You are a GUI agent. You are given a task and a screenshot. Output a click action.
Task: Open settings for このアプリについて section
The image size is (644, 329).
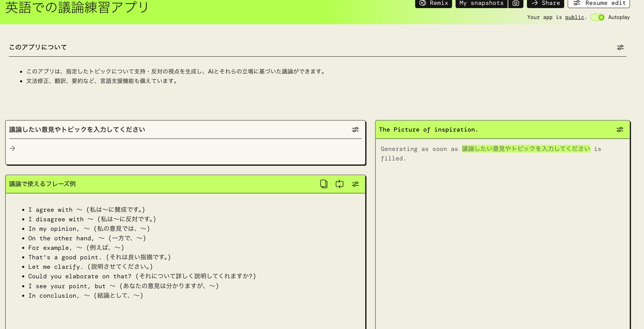[x=620, y=48]
